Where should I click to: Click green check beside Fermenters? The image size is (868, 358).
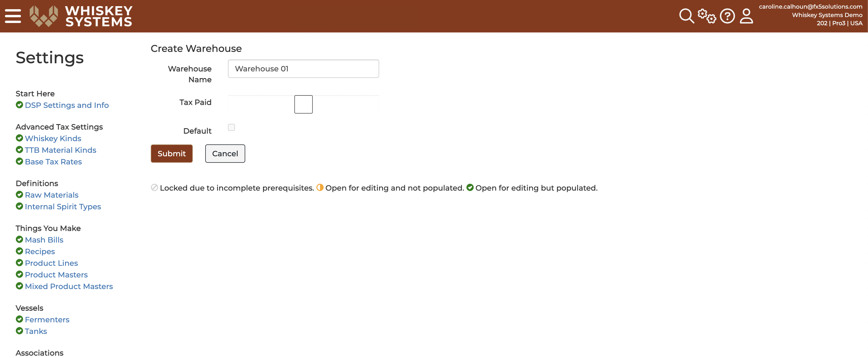[19, 319]
